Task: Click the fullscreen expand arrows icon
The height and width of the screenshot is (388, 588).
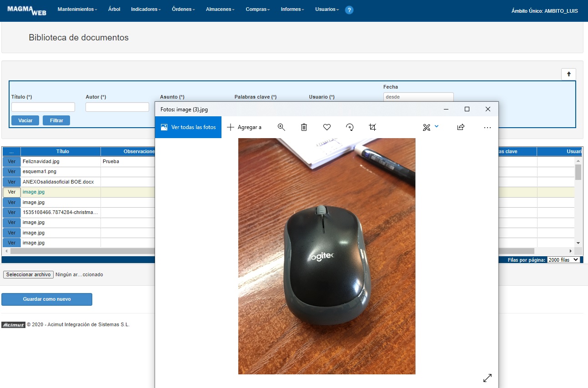Action: pos(487,378)
